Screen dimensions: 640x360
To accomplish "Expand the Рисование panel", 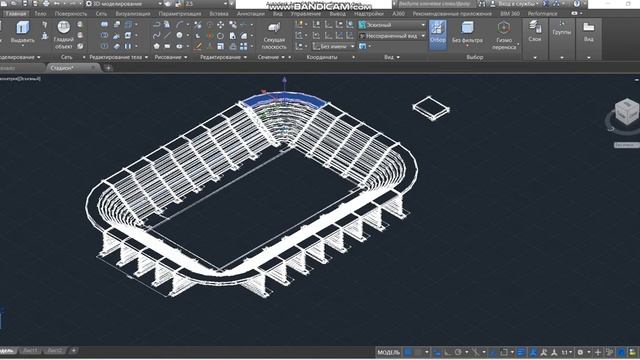I will coord(171,57).
